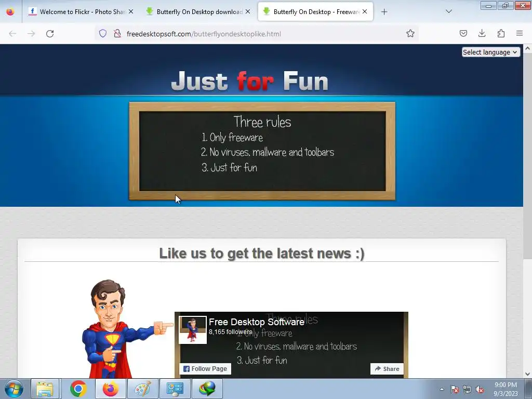Switch to Butterfly On Desktop download tab
532x399 pixels.
(x=198, y=12)
